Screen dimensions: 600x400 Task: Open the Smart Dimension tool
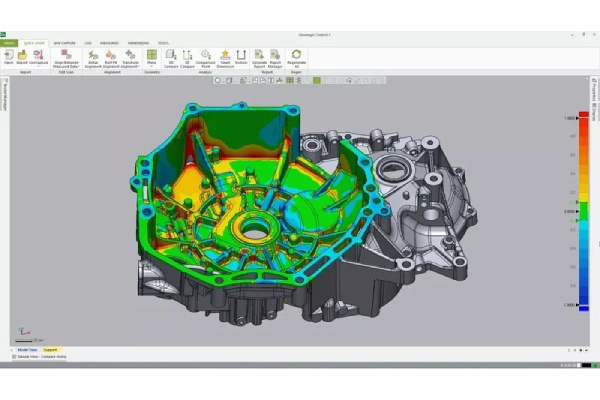(225, 57)
